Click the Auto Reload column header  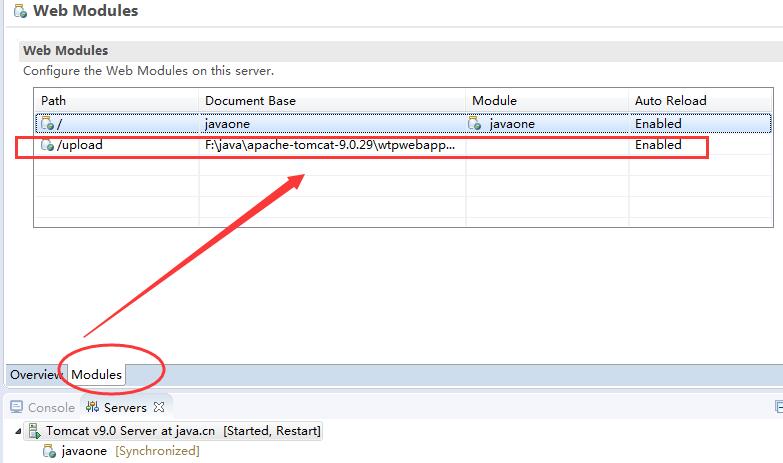pyautogui.click(x=700, y=101)
